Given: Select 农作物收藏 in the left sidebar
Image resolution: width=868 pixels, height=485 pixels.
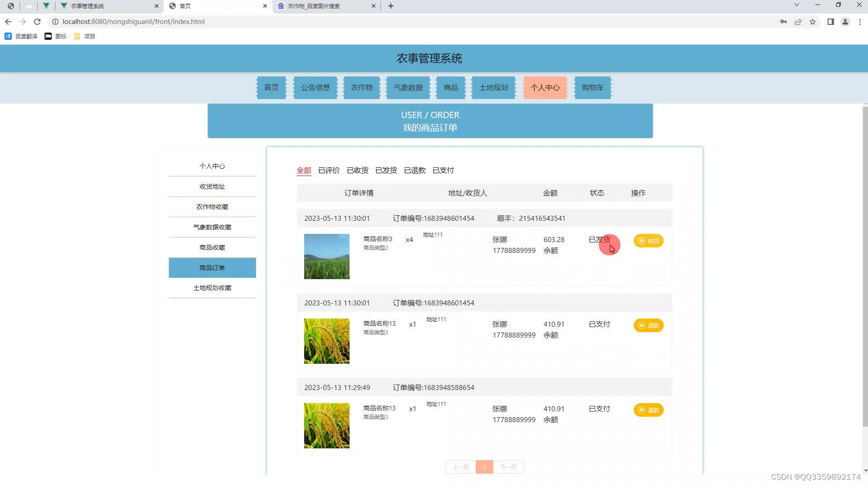Looking at the screenshot, I should click(x=212, y=207).
